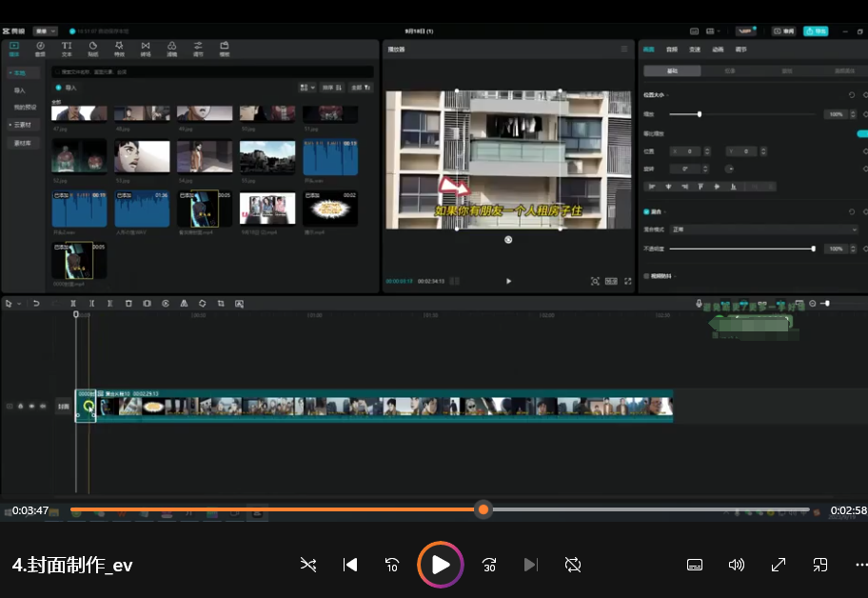Click the large orange-ringed Play button
The width and height of the screenshot is (868, 598).
tap(440, 565)
